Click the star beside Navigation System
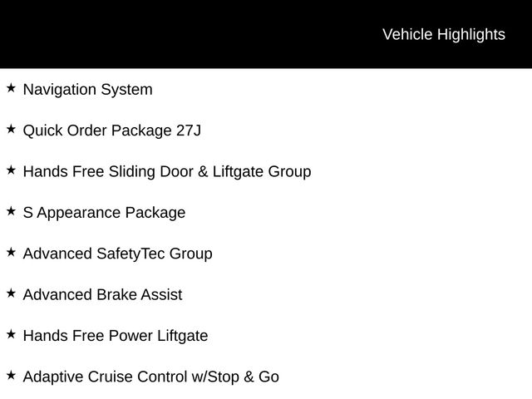Screen dimensions: 532x399 (11, 87)
